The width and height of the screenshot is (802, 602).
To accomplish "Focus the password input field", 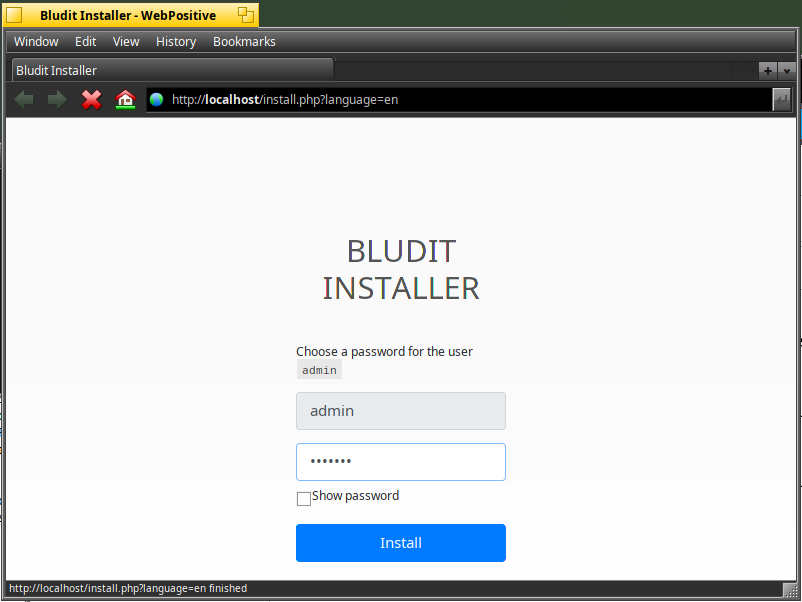I will (400, 462).
